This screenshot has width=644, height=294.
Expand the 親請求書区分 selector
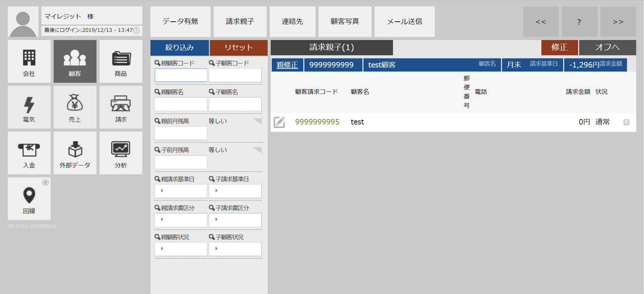(x=181, y=220)
